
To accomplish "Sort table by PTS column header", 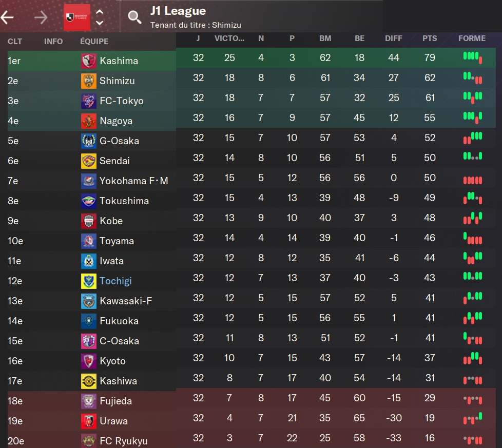I will tap(430, 38).
